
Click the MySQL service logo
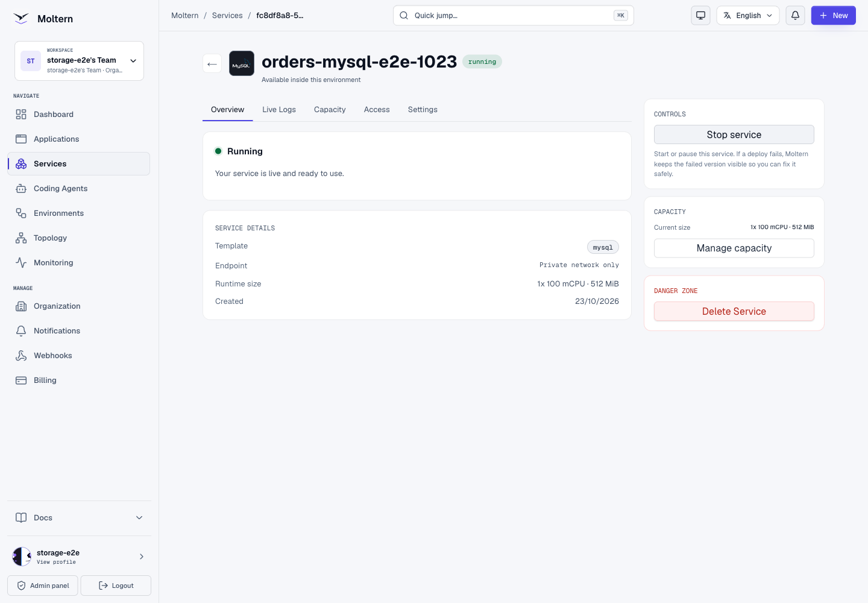tap(242, 63)
